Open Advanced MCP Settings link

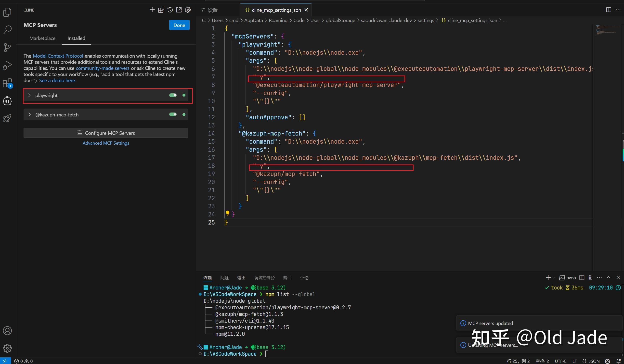106,143
